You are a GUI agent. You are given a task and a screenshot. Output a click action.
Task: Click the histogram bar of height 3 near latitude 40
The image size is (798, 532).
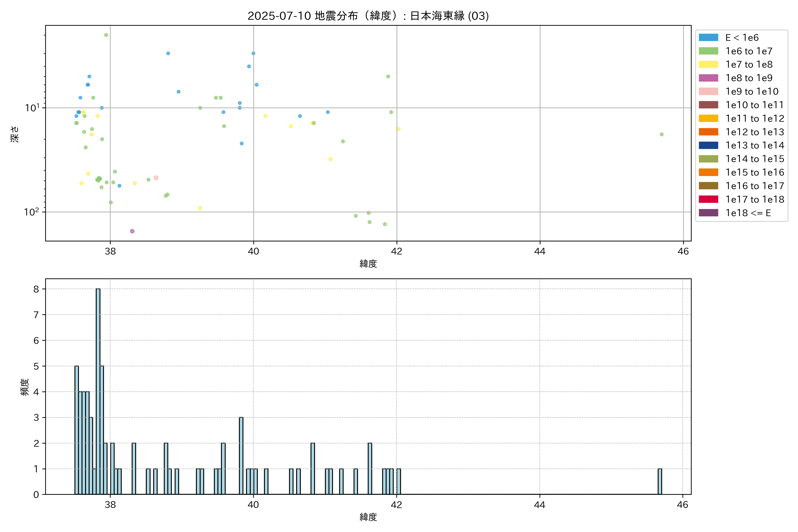pyautogui.click(x=241, y=456)
